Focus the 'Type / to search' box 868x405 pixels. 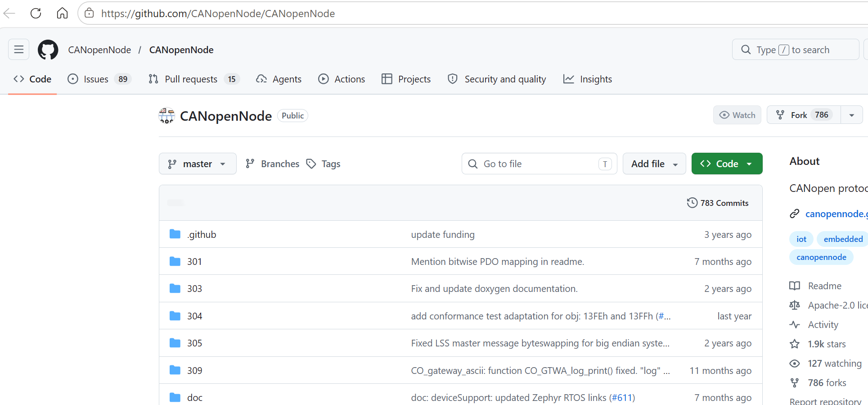[795, 50]
